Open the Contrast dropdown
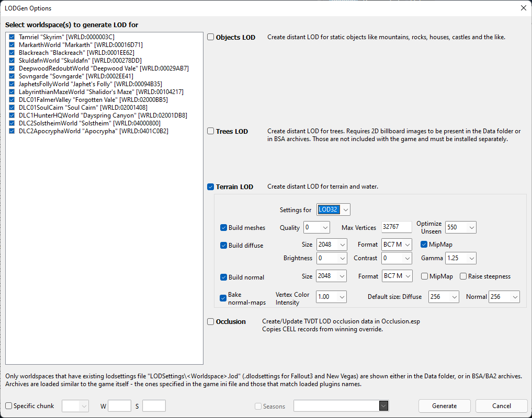This screenshot has width=532, height=418. coord(408,258)
